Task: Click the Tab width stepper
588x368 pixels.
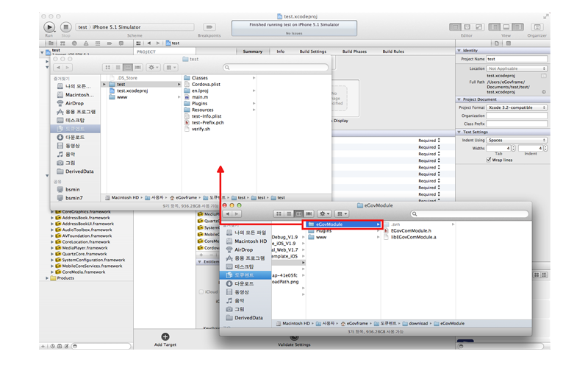Action: [x=513, y=149]
